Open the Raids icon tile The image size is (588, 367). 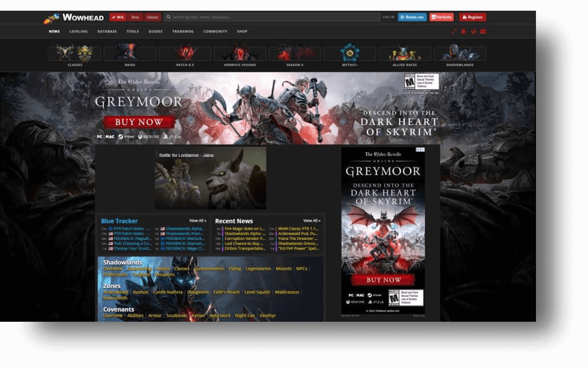coord(130,55)
